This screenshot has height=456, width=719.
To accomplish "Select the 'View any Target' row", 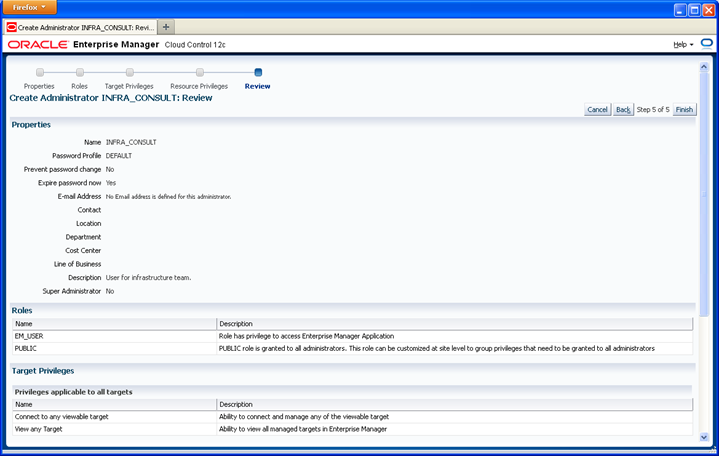I will (x=353, y=429).
